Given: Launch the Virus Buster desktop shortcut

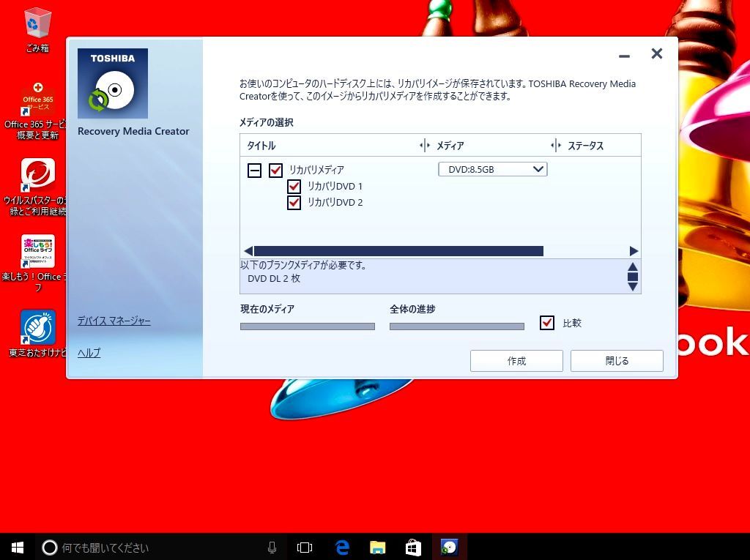Looking at the screenshot, I should pyautogui.click(x=37, y=187).
